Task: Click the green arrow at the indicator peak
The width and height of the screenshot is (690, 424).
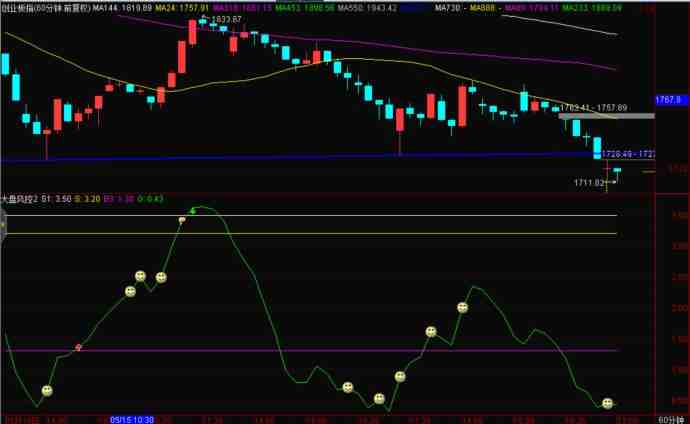Action: point(192,211)
